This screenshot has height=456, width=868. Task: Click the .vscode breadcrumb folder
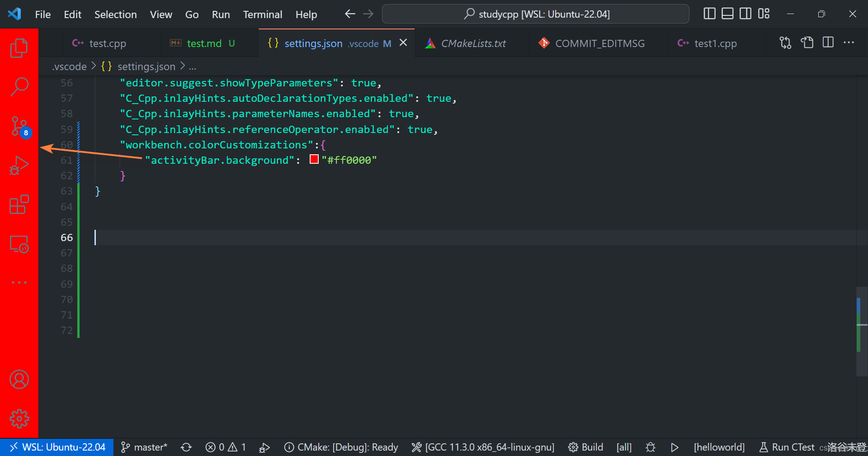point(69,66)
